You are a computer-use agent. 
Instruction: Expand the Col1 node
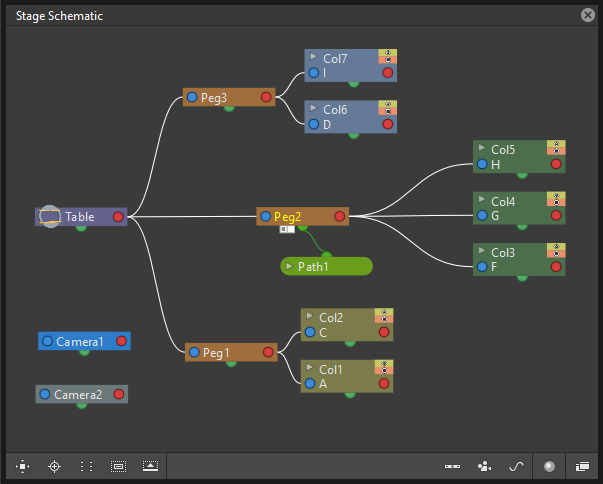point(309,367)
